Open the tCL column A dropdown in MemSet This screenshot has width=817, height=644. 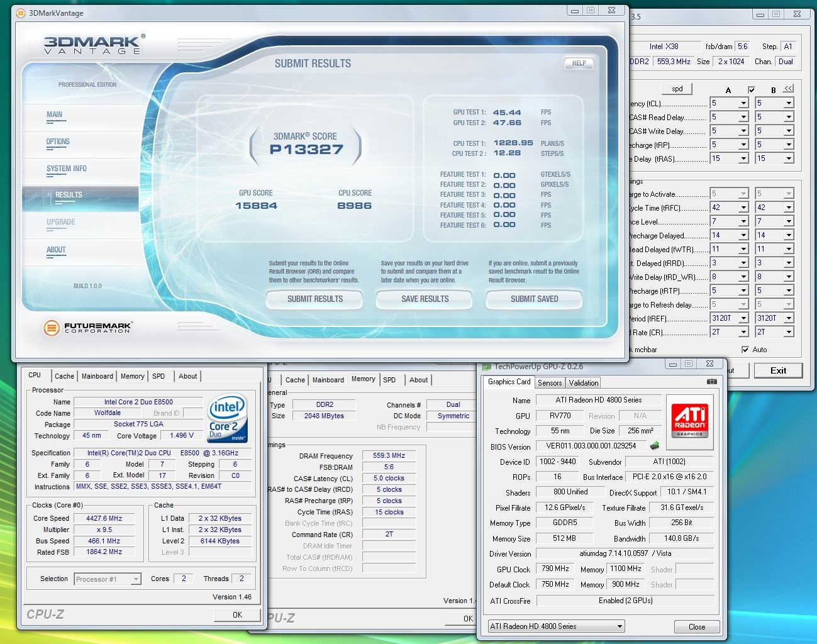click(x=743, y=103)
